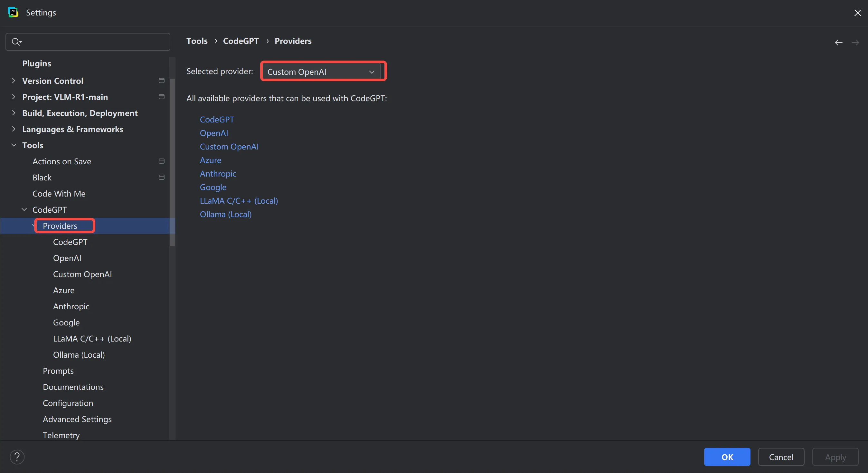
Task: Select Providers in the tree
Action: (x=60, y=226)
